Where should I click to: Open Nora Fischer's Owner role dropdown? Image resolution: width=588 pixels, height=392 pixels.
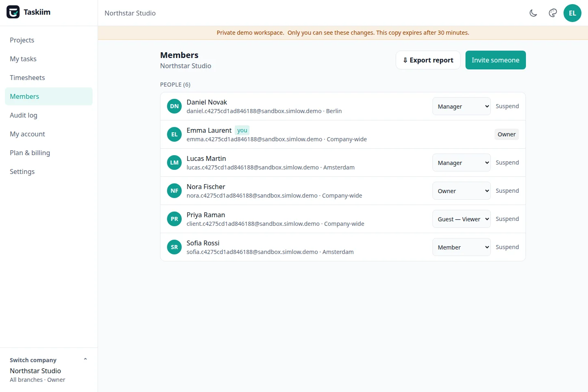[x=461, y=191]
